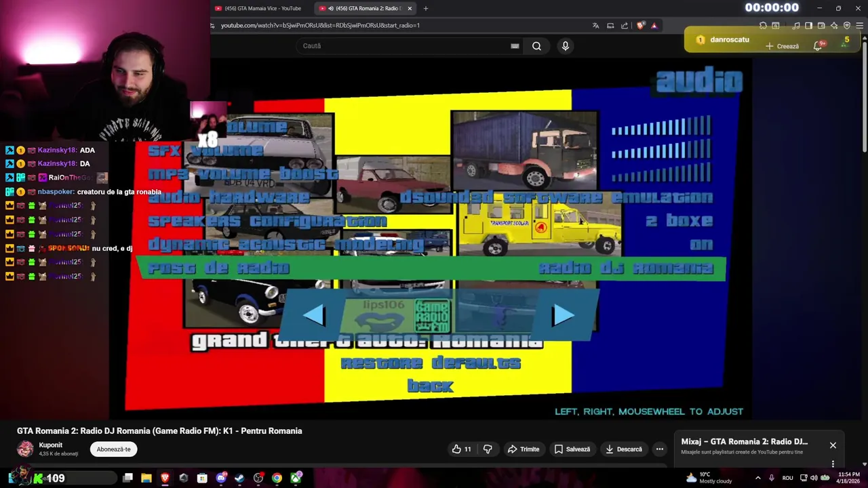Open Google Chrome from the taskbar
Image resolution: width=868 pixels, height=488 pixels.
coord(277,478)
